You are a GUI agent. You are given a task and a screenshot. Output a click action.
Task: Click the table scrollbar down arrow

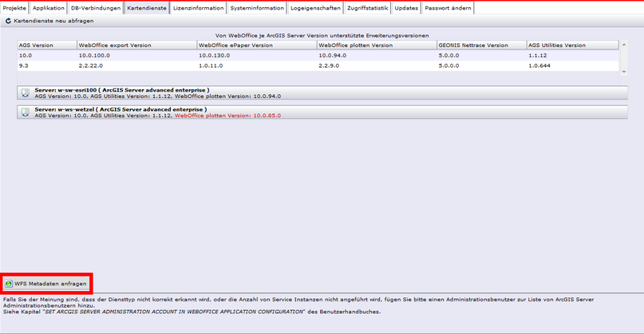(x=624, y=72)
